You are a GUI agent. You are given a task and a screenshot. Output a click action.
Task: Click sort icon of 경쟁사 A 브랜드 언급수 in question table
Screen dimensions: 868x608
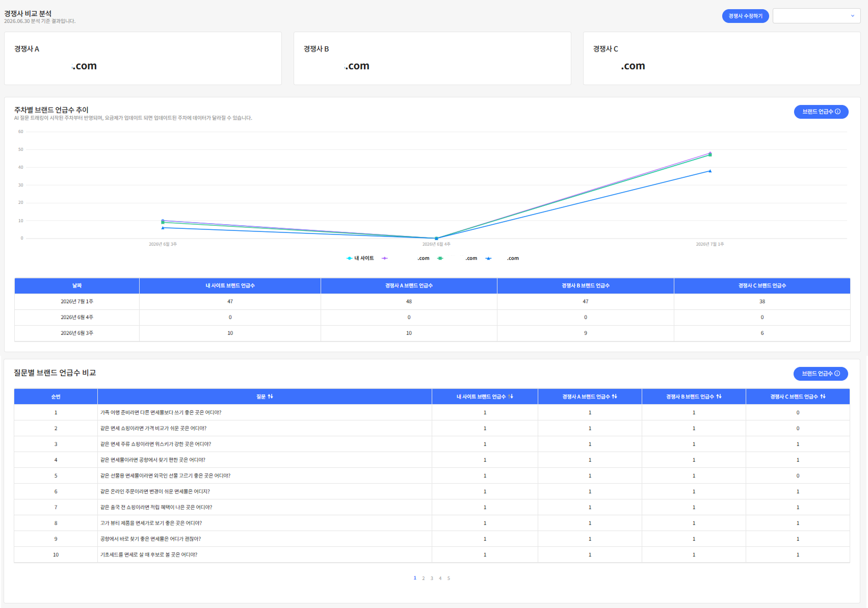pos(614,396)
